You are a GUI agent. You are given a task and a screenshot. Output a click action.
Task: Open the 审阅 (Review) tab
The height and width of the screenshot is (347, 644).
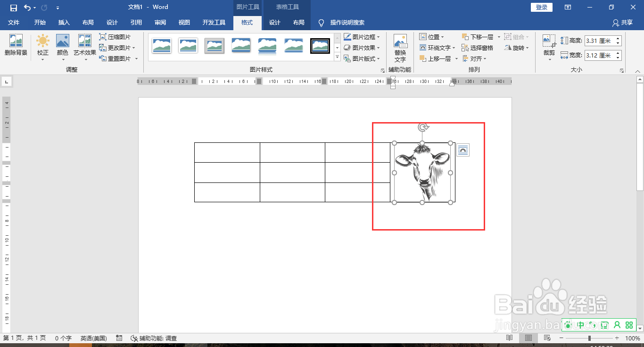(x=160, y=22)
